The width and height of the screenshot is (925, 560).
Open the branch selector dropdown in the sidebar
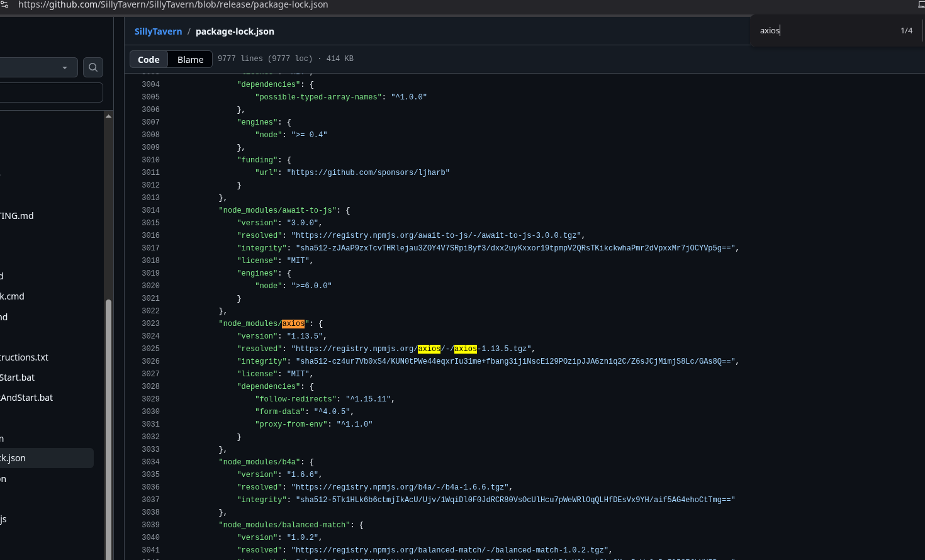(x=38, y=67)
